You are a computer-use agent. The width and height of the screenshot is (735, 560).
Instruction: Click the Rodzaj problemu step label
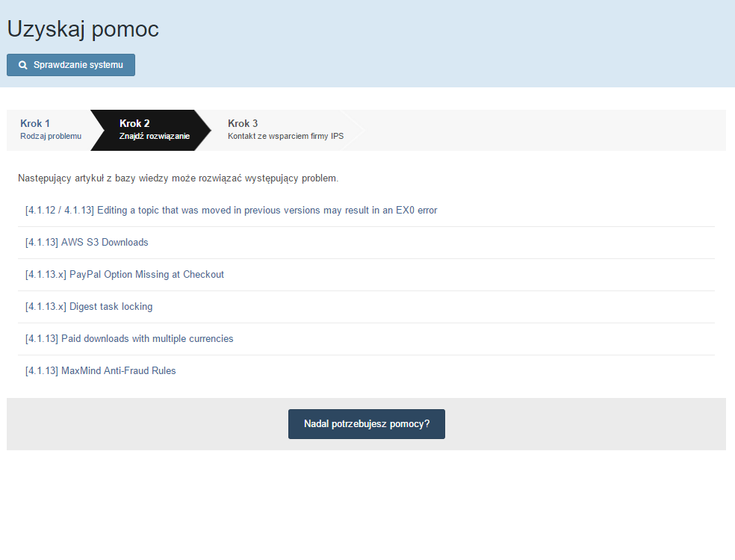(51, 137)
